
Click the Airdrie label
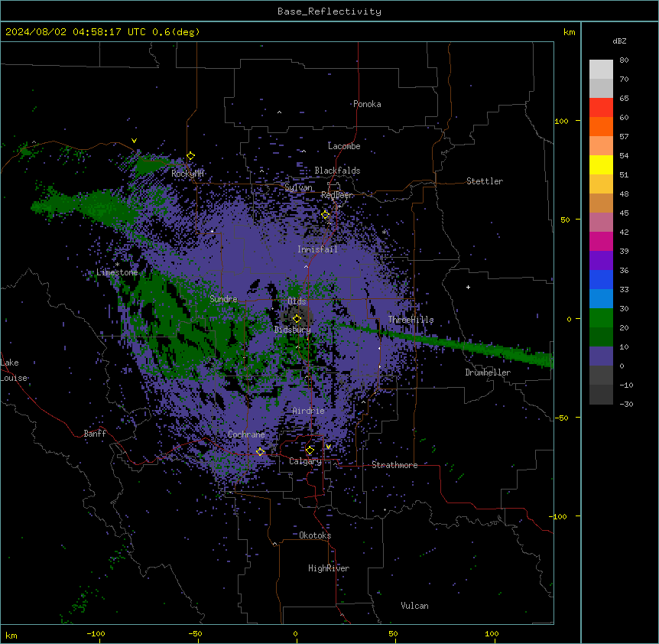(309, 411)
